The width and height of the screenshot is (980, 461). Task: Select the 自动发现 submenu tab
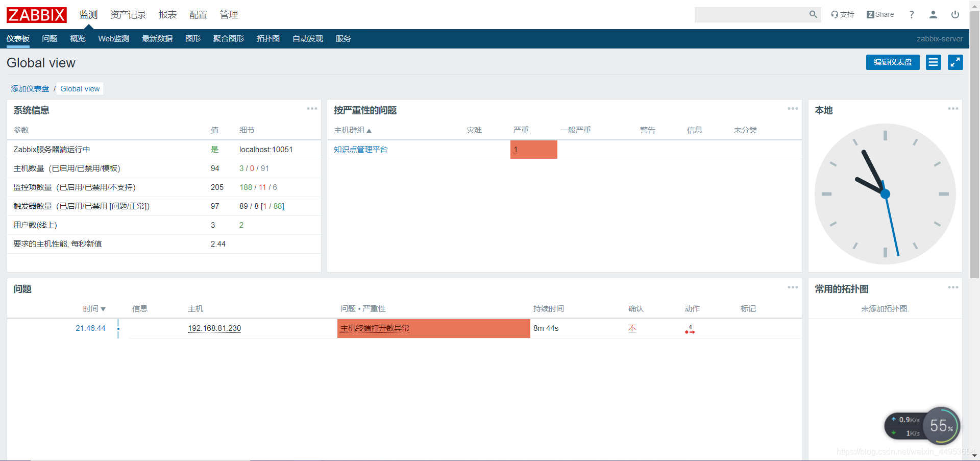pos(307,39)
